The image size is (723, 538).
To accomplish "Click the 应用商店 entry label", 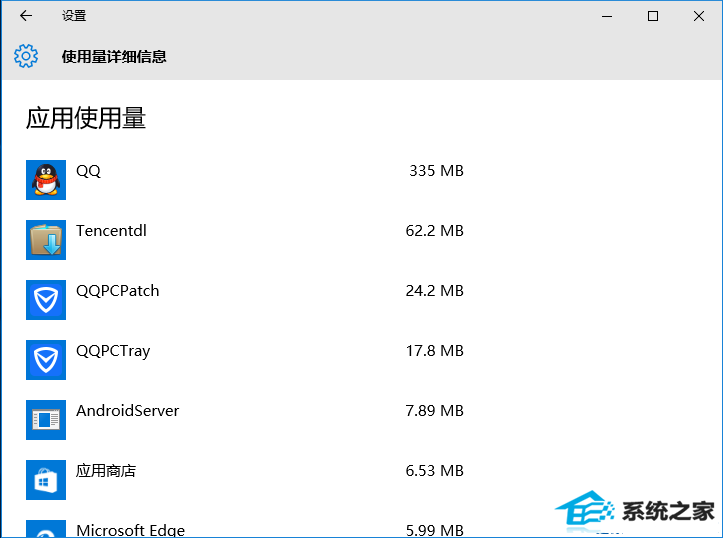I will [106, 471].
